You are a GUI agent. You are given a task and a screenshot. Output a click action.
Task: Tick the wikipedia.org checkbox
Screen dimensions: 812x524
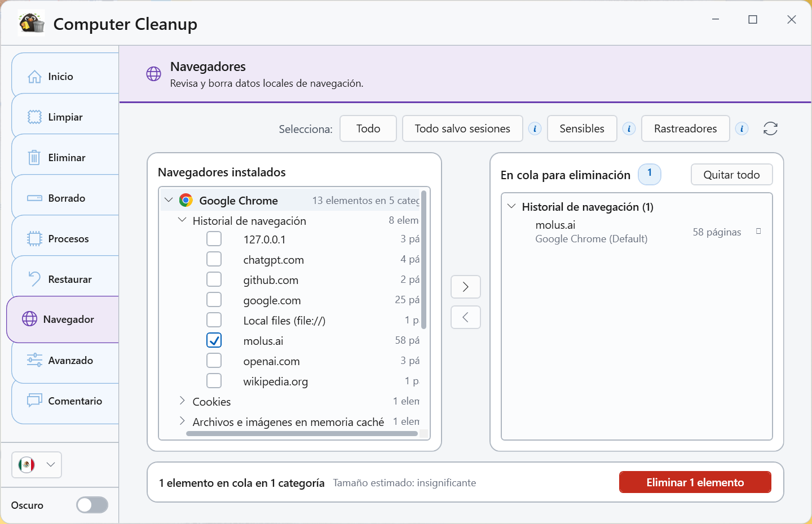point(214,381)
